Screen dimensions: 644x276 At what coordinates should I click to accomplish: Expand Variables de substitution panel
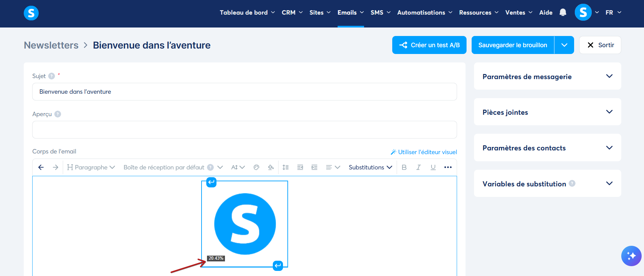point(547,183)
